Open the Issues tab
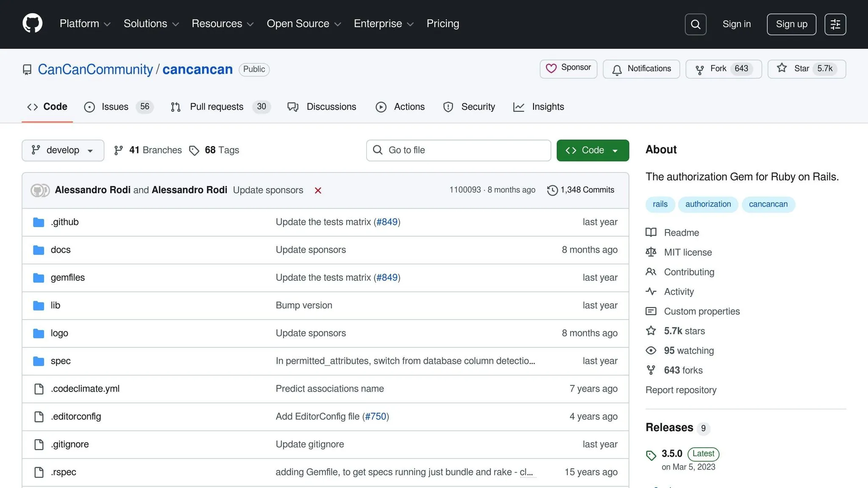The height and width of the screenshot is (488, 868). pyautogui.click(x=119, y=107)
